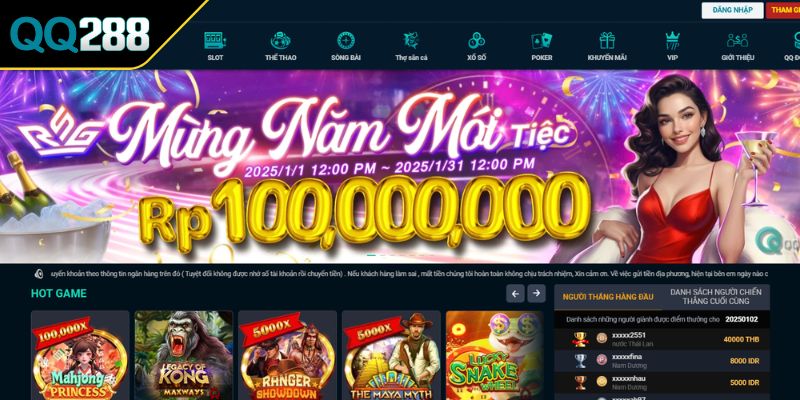Image resolution: width=800 pixels, height=400 pixels.
Task: Open the SLOT games icon
Action: click(x=215, y=40)
